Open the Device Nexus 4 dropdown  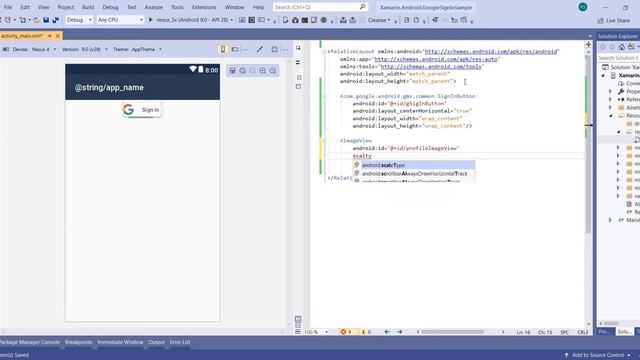point(35,49)
